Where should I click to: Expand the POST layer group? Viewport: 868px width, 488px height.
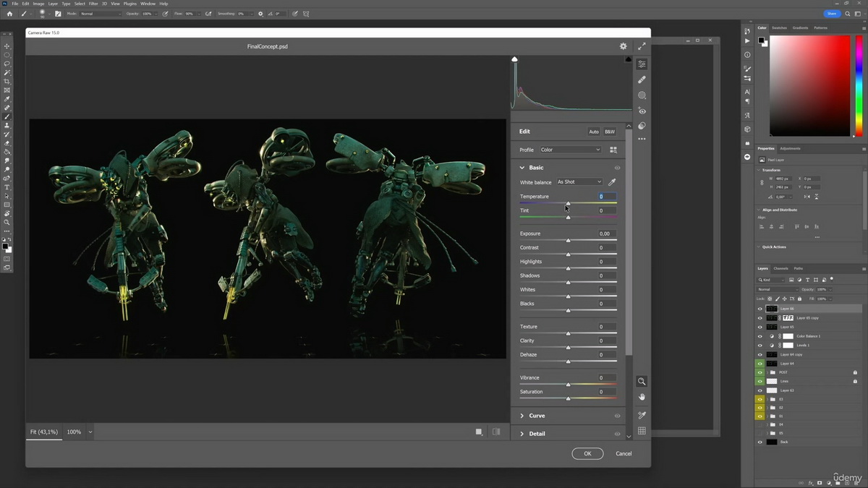[x=767, y=372]
